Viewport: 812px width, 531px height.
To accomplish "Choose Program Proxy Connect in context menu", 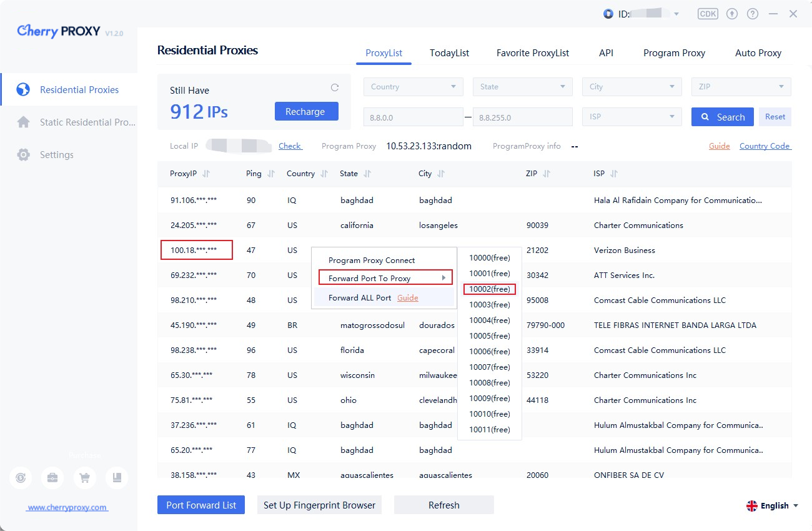I will pos(372,261).
